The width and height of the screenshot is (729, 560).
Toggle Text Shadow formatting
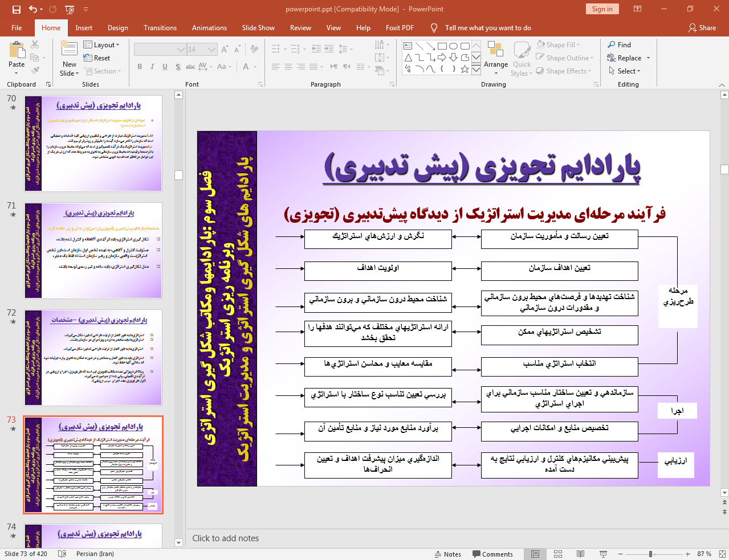[178, 67]
